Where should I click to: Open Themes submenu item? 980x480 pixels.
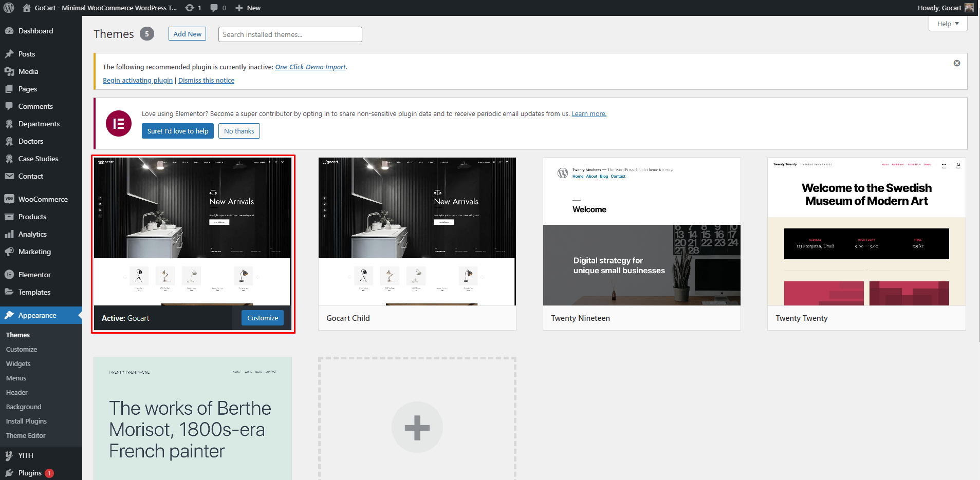(x=18, y=335)
